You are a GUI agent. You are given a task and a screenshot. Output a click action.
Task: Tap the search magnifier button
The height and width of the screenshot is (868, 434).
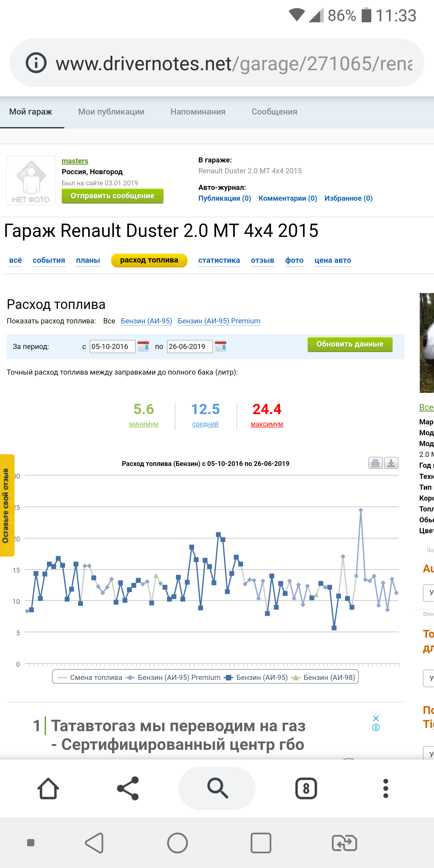[x=217, y=788]
